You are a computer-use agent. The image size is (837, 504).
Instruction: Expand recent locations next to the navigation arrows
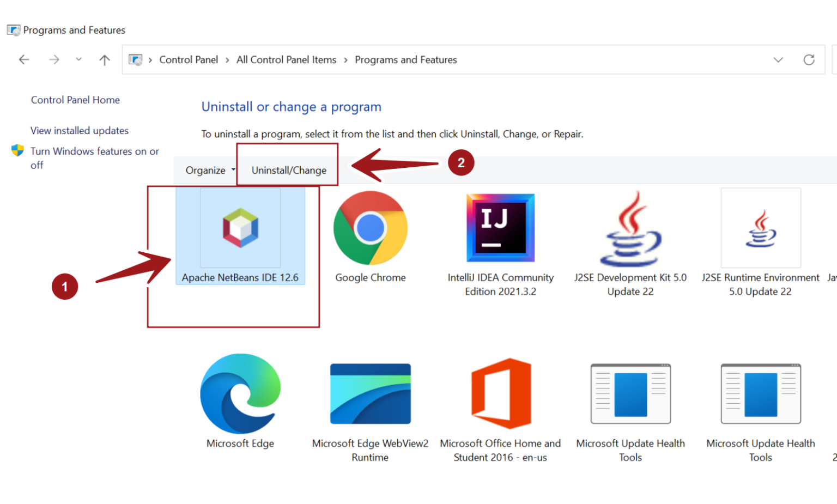(78, 59)
